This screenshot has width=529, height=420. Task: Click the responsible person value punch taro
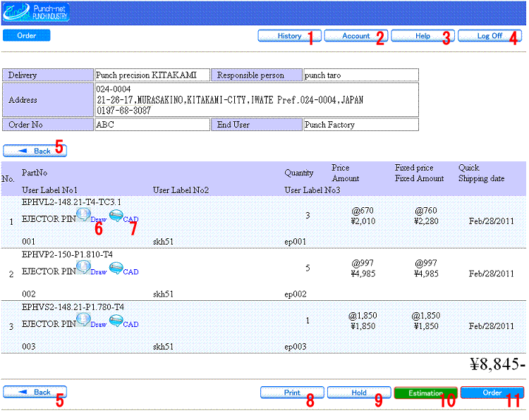(322, 75)
